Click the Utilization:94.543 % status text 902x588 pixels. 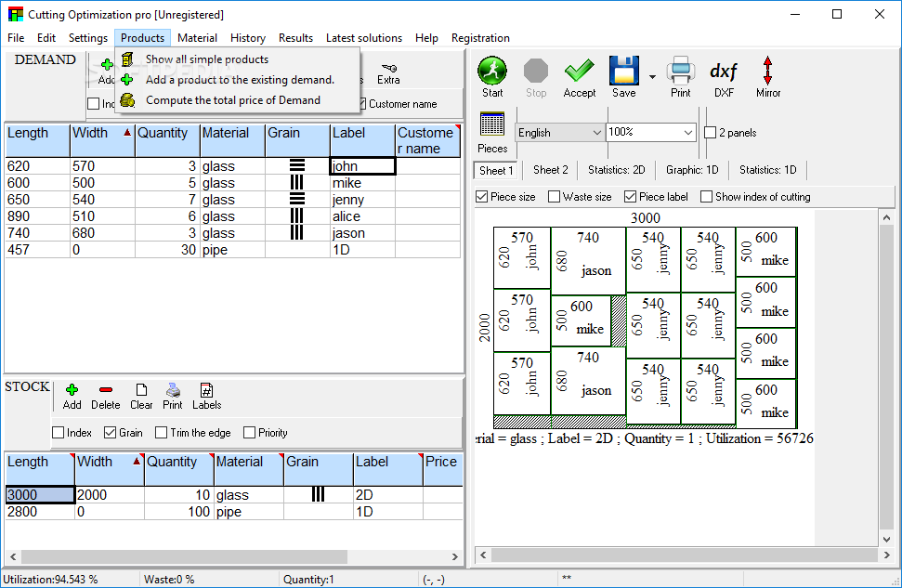click(x=50, y=580)
